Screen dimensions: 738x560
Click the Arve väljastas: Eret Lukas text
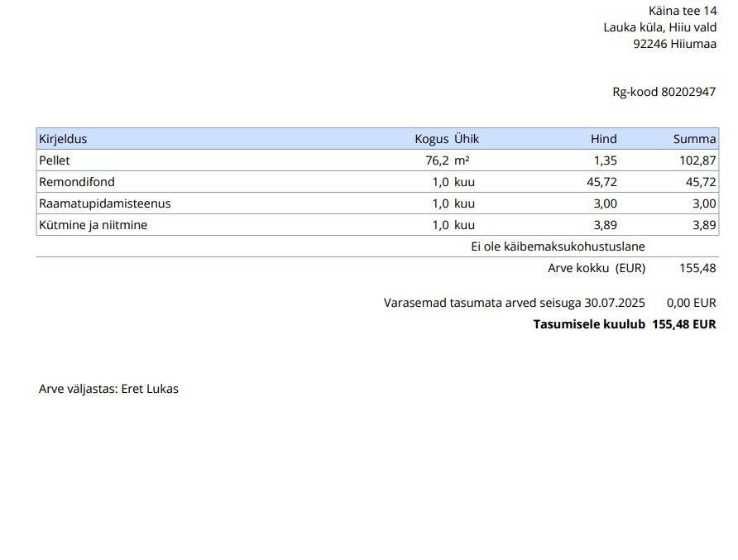tap(108, 389)
